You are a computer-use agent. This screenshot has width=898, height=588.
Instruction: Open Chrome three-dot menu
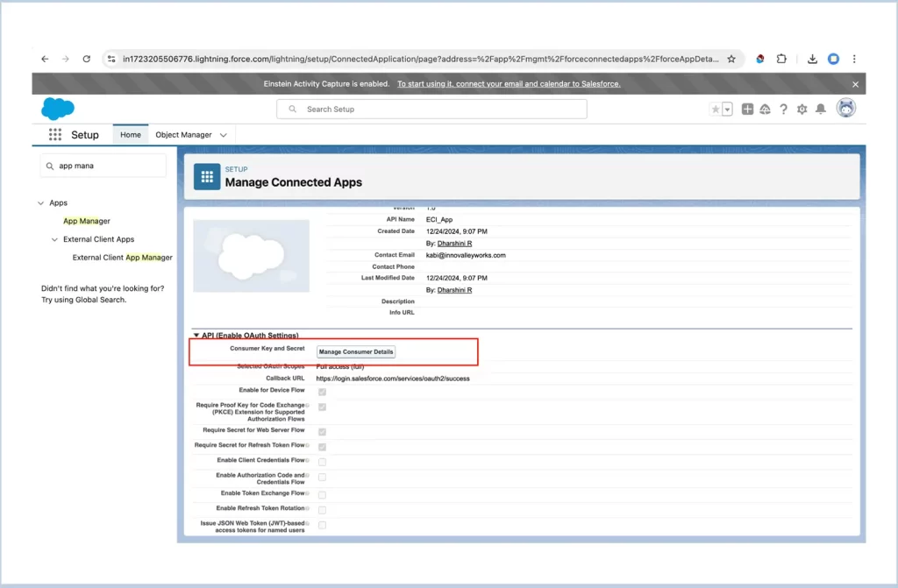tap(854, 59)
